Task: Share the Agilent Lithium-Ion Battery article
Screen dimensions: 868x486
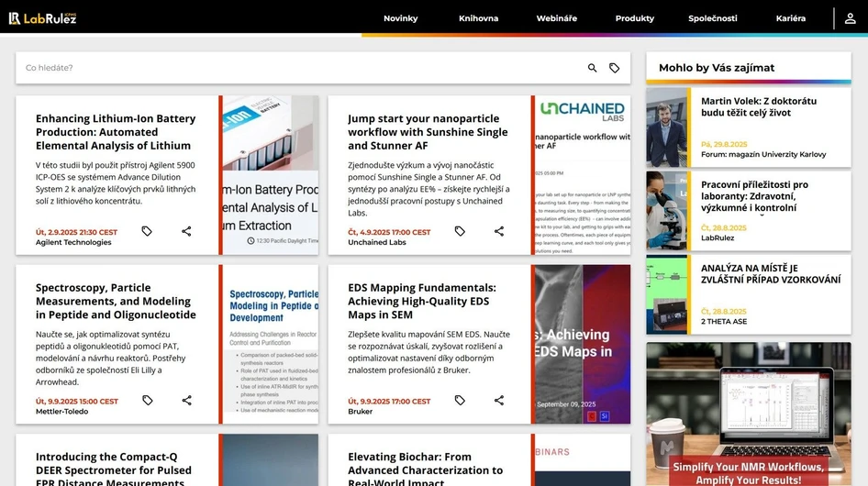Action: click(186, 232)
